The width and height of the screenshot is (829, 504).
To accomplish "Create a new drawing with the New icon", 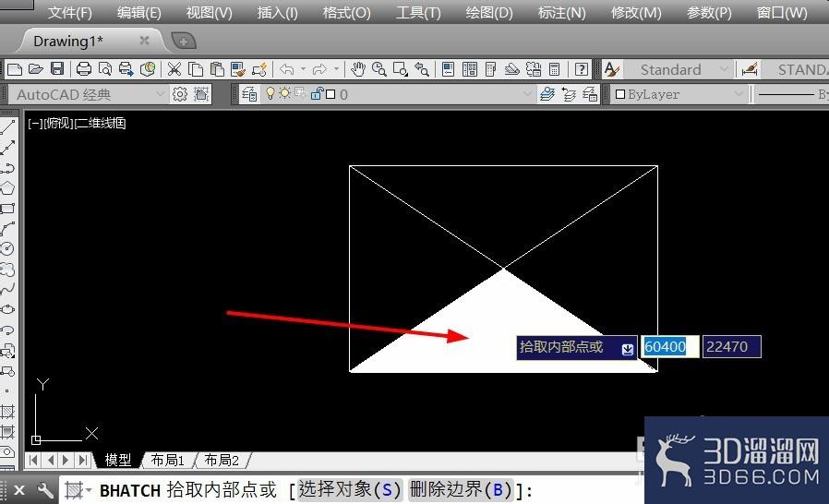I will coord(14,69).
